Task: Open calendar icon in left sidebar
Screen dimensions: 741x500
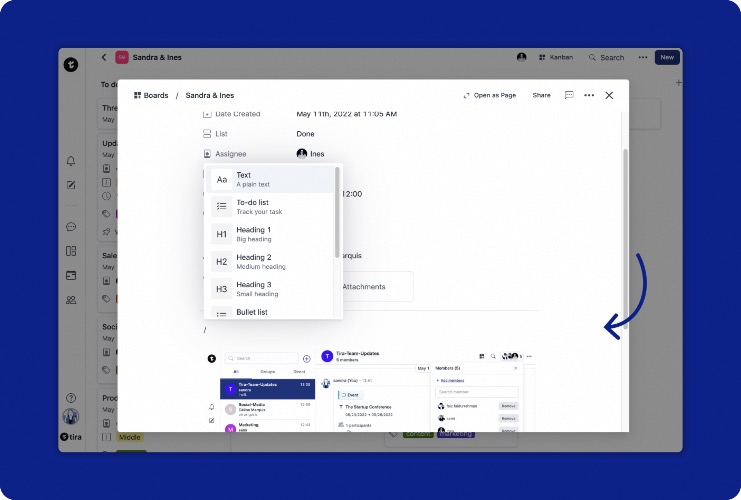Action: (x=71, y=275)
